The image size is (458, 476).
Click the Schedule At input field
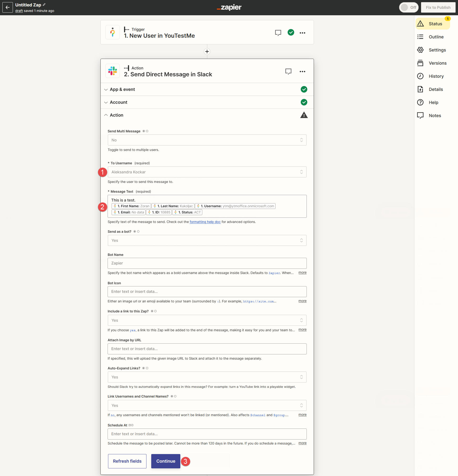click(207, 434)
